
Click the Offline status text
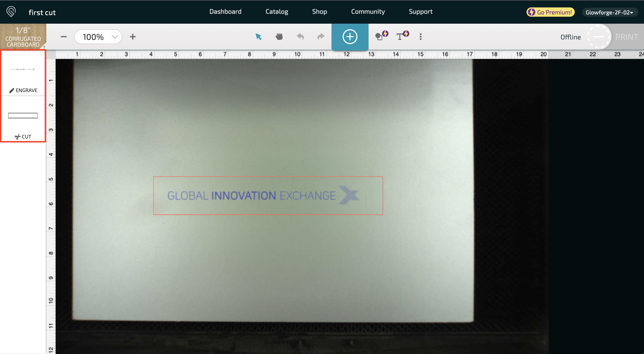coord(570,37)
